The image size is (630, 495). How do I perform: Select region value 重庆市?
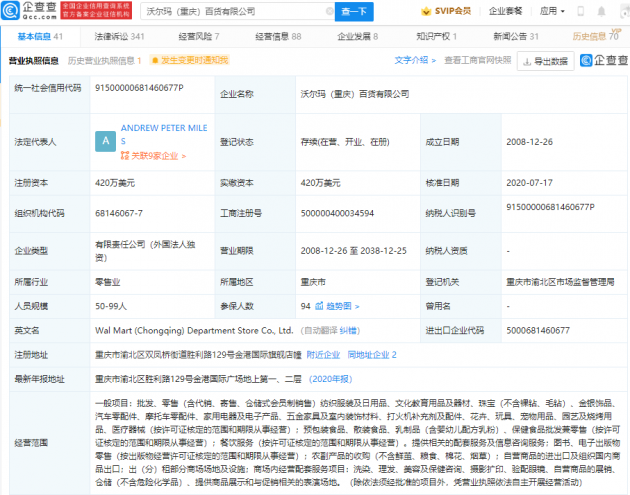pos(313,282)
